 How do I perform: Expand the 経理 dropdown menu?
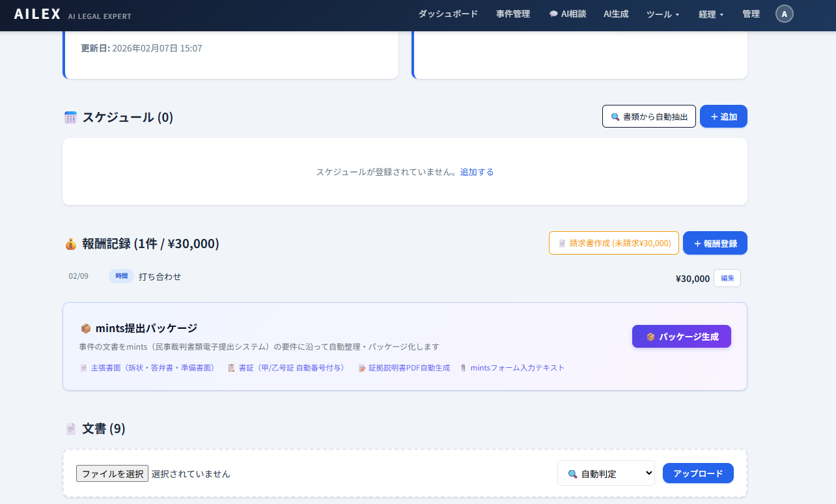(711, 14)
